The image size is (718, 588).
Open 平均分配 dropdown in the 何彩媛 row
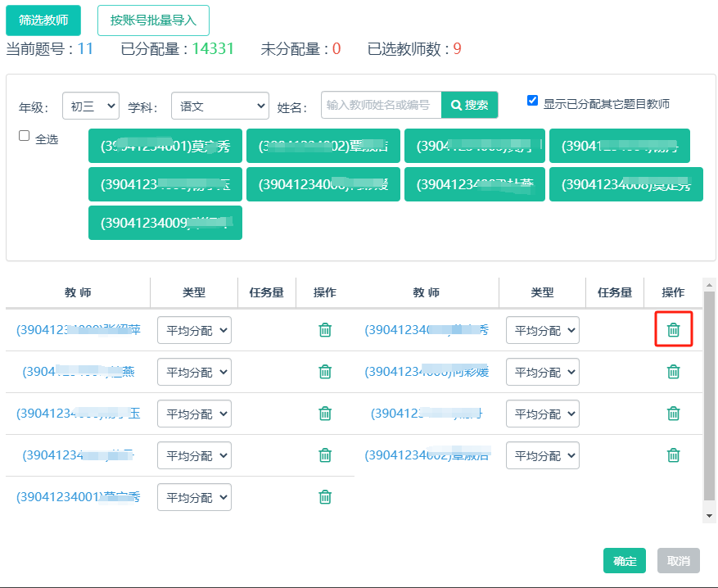click(x=543, y=372)
